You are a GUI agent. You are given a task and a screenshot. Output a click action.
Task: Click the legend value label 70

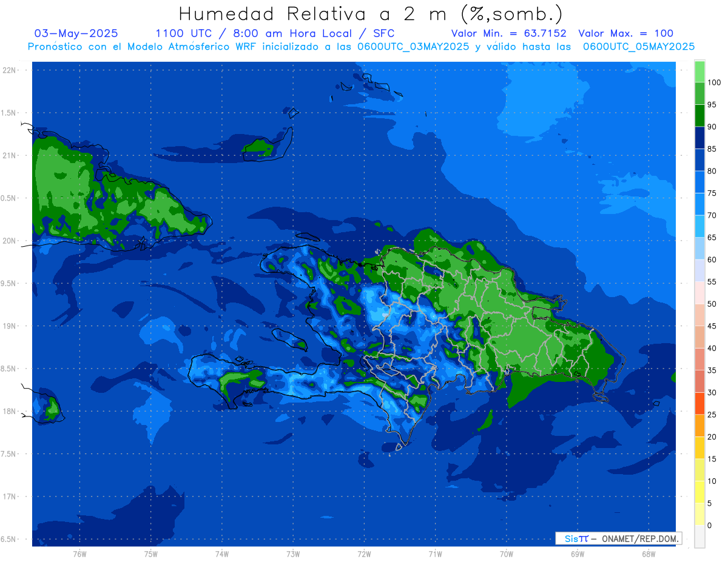click(712, 215)
